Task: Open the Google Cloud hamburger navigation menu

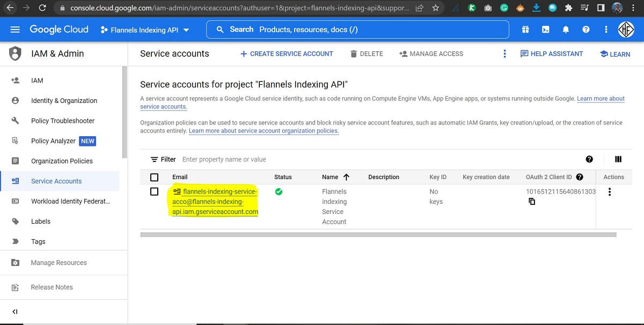Action: [x=15, y=29]
